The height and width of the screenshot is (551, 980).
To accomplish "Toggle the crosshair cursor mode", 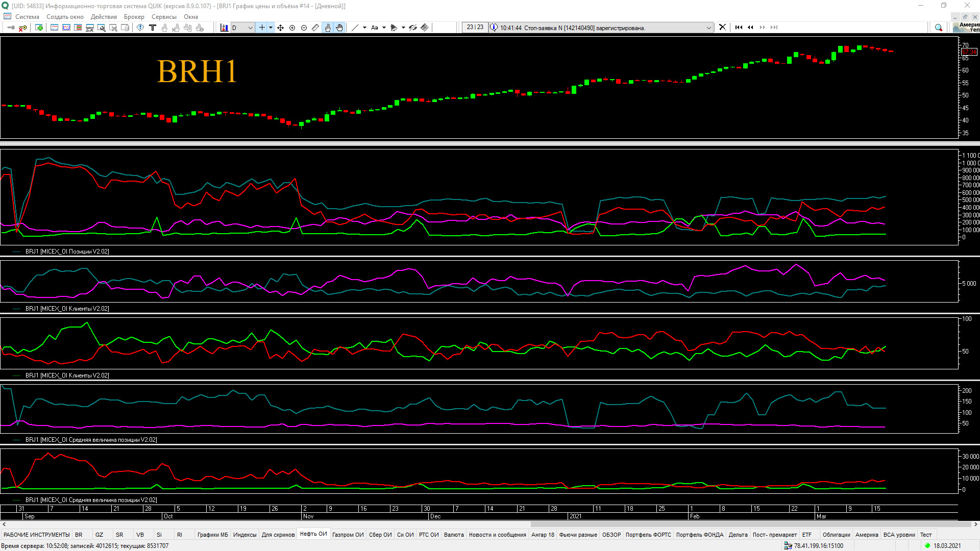I will [x=262, y=28].
